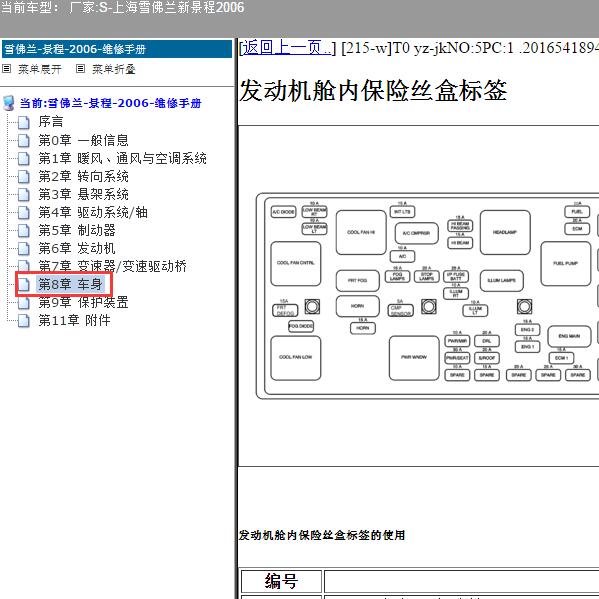Open 第7章 变速器/变速驱动桥
599x599 pixels.
(112, 266)
